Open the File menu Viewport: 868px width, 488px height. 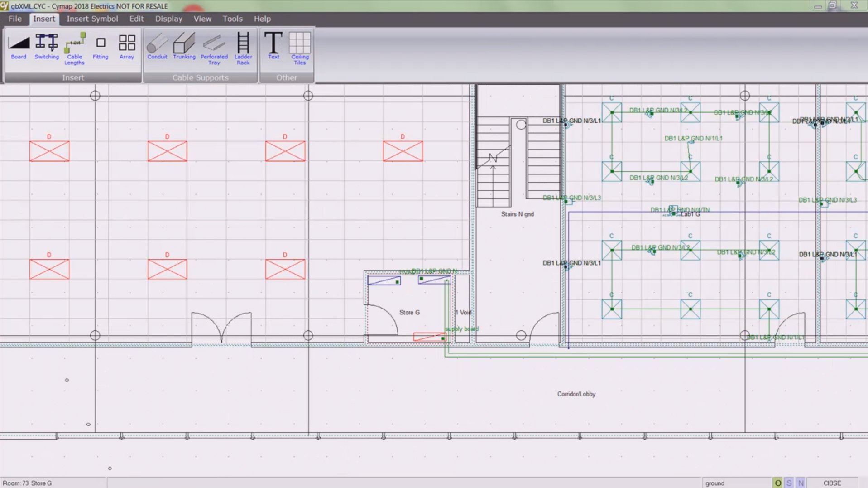point(15,19)
